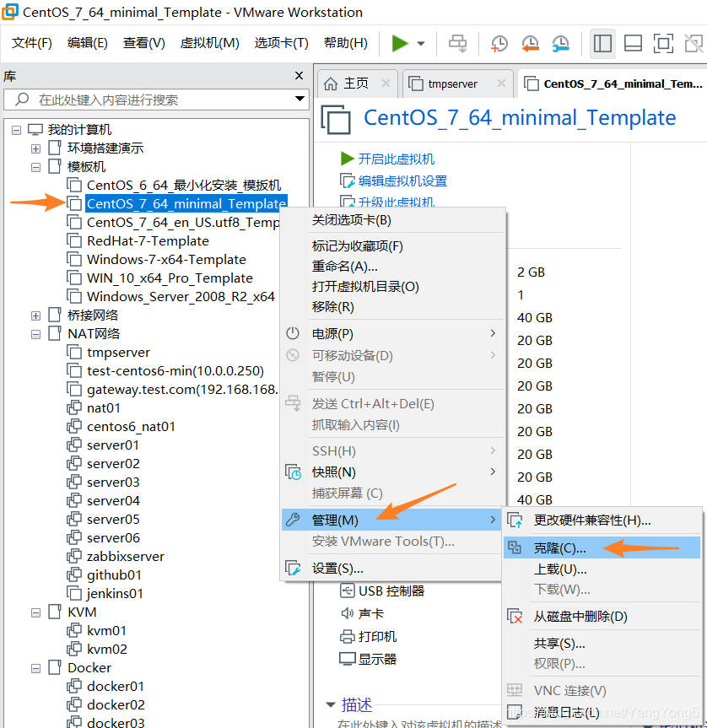707x728 pixels.
Task: Click the unity mode toolbar icon
Action: point(694,44)
